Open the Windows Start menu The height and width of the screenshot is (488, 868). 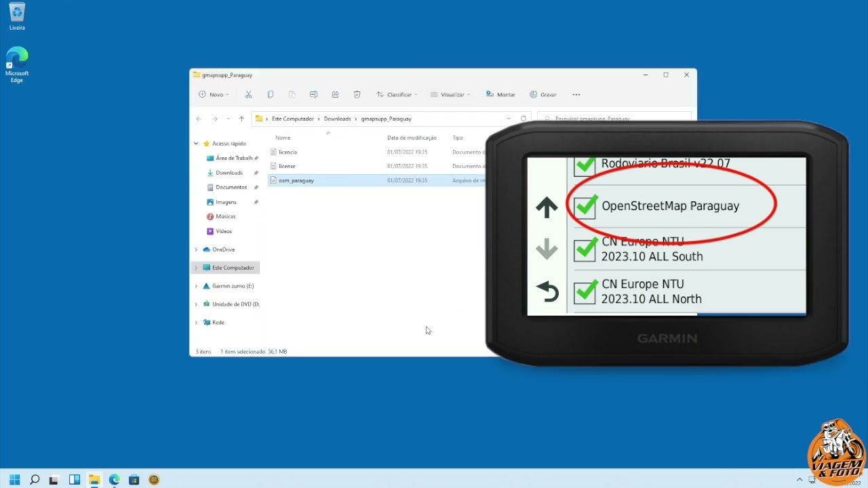click(14, 480)
